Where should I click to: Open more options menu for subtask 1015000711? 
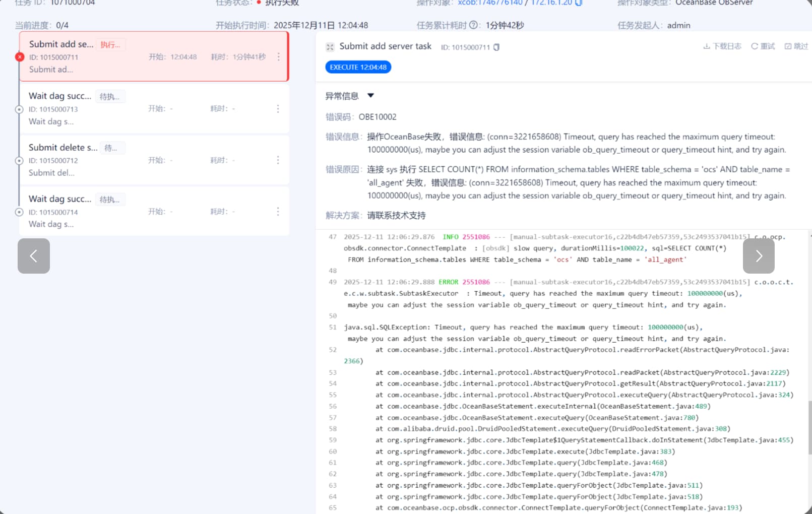pyautogui.click(x=278, y=57)
